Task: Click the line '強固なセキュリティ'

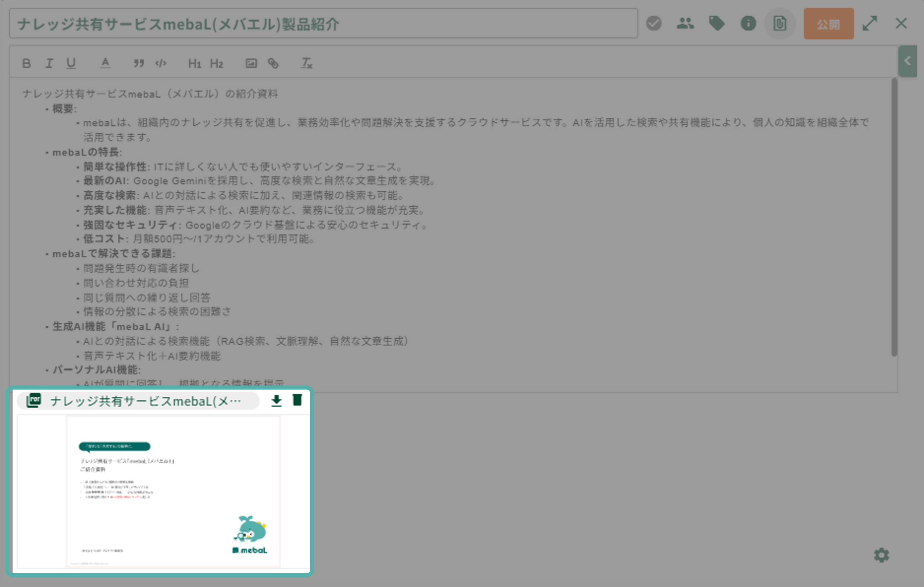Action: pos(256,225)
